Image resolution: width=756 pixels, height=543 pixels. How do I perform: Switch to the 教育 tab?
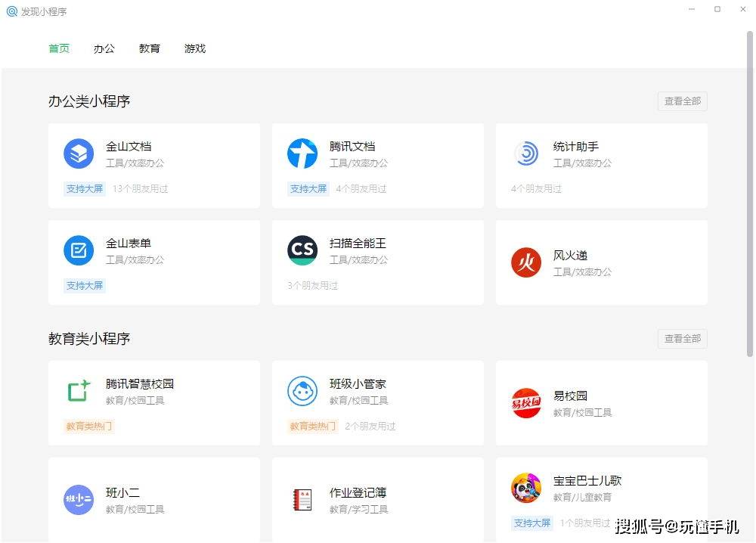(x=150, y=48)
